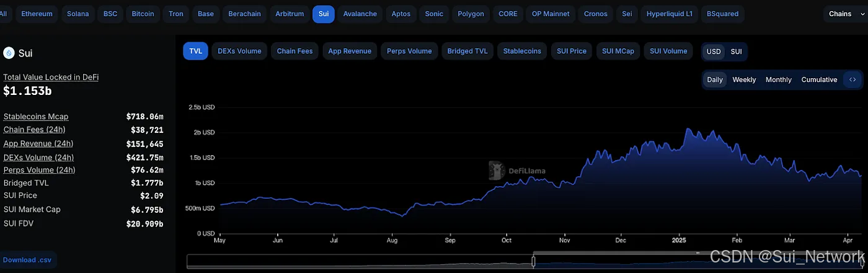Click the Stablecoins Mcap label
The image size is (868, 273).
click(x=36, y=117)
